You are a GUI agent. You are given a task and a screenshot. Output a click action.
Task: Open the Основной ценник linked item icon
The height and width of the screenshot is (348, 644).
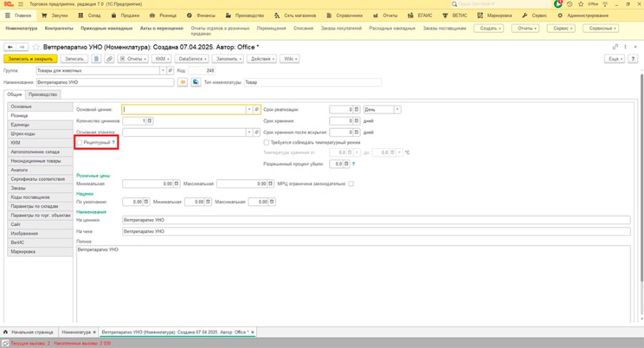[257, 110]
